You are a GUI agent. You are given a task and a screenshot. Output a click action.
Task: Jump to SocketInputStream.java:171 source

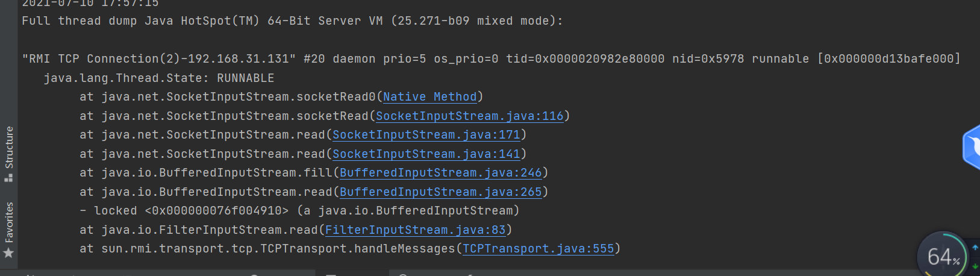tap(426, 135)
